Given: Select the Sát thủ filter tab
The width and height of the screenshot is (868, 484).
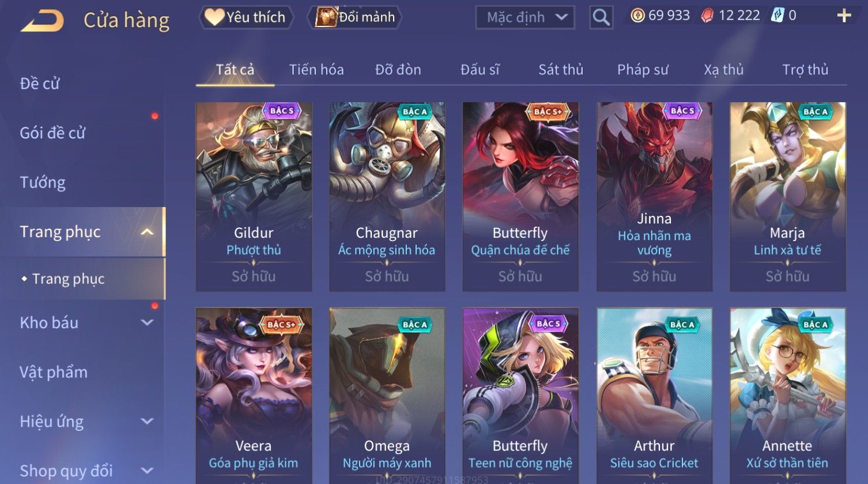Looking at the screenshot, I should coord(561,70).
